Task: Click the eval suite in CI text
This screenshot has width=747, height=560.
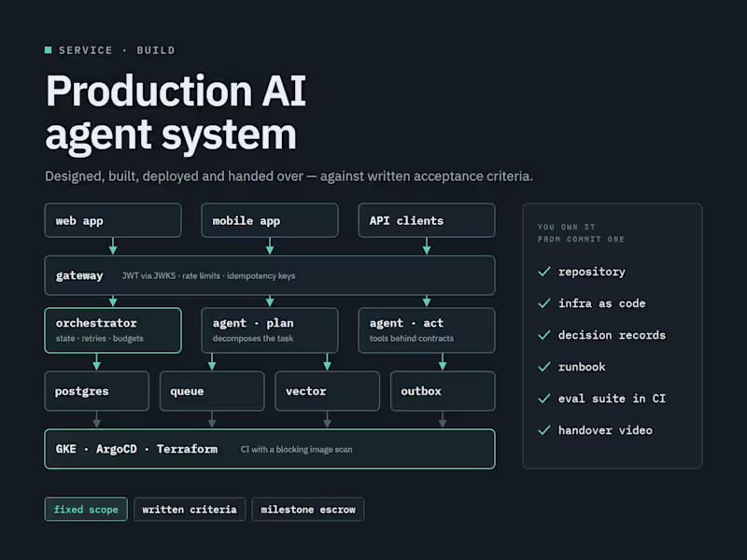Action: (x=612, y=399)
